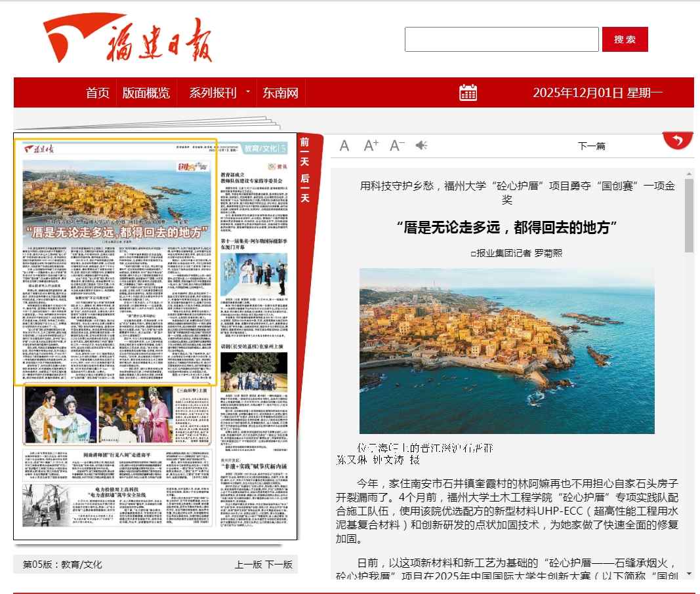Decrease article font size with A−
Screen dimensions: 700x594
coord(397,146)
